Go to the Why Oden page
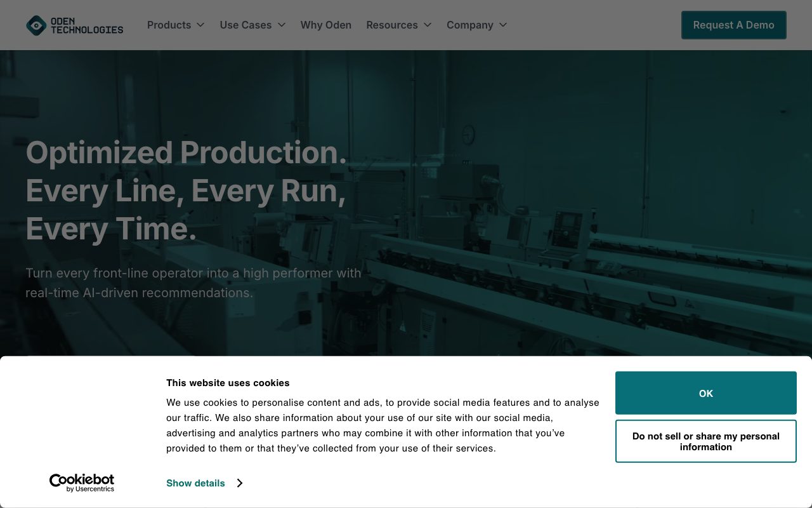 point(326,25)
